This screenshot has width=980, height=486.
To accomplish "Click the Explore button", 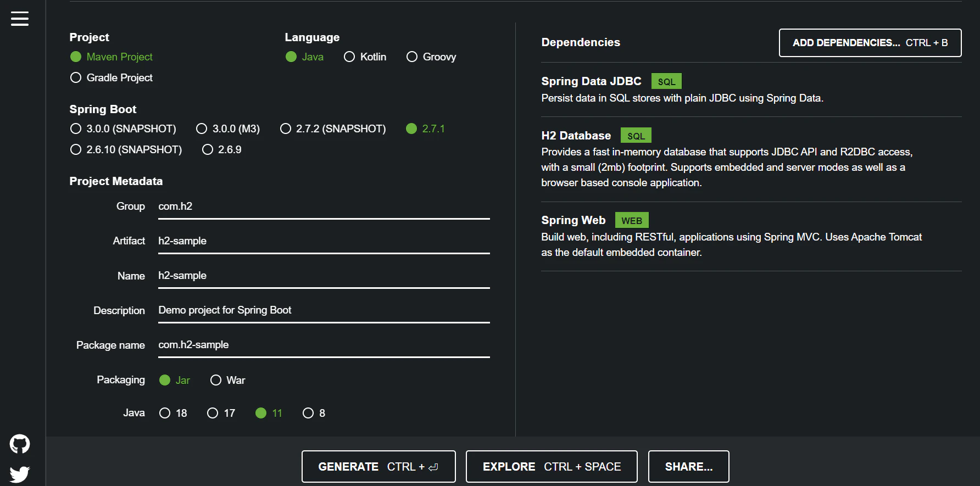I will [x=552, y=467].
